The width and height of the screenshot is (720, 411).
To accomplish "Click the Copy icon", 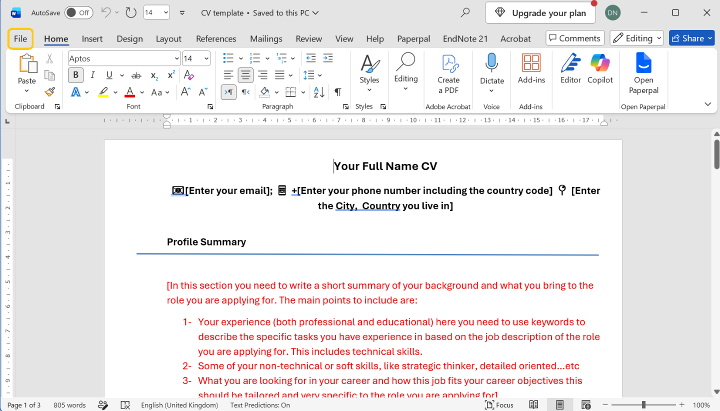I will tap(50, 75).
